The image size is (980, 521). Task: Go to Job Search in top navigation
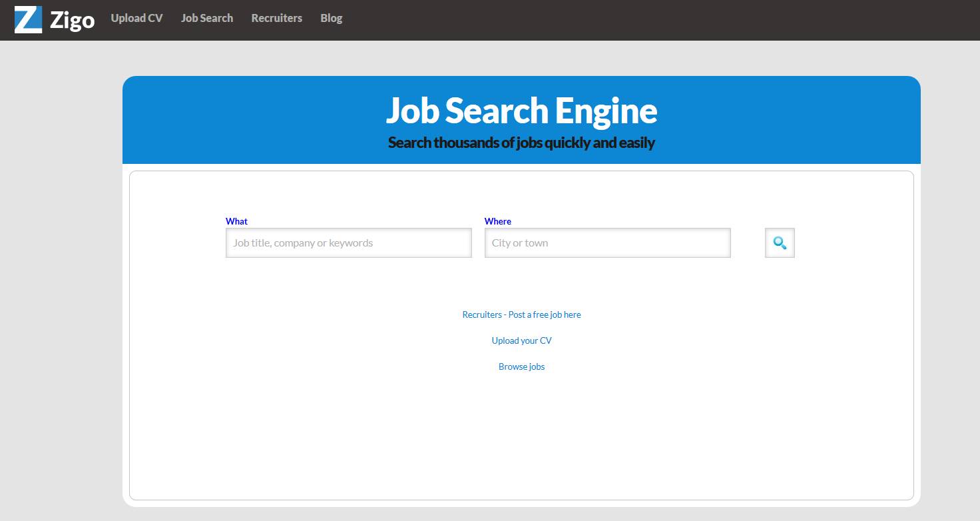[x=207, y=19]
